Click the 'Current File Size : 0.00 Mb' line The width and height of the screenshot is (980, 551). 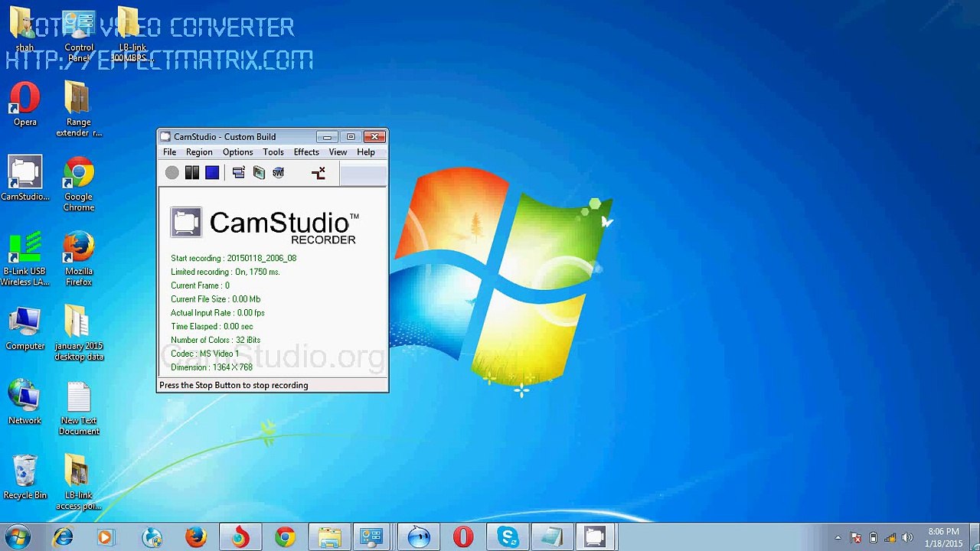[215, 299]
